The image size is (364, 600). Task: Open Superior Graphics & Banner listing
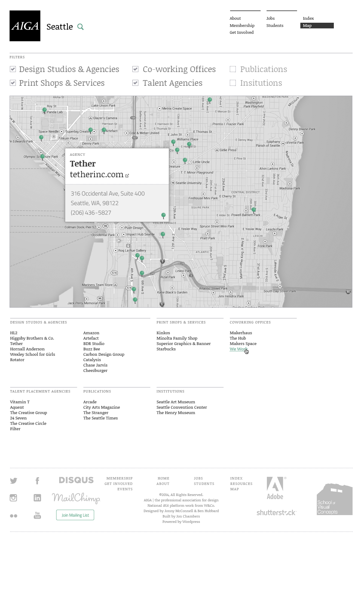pos(183,343)
